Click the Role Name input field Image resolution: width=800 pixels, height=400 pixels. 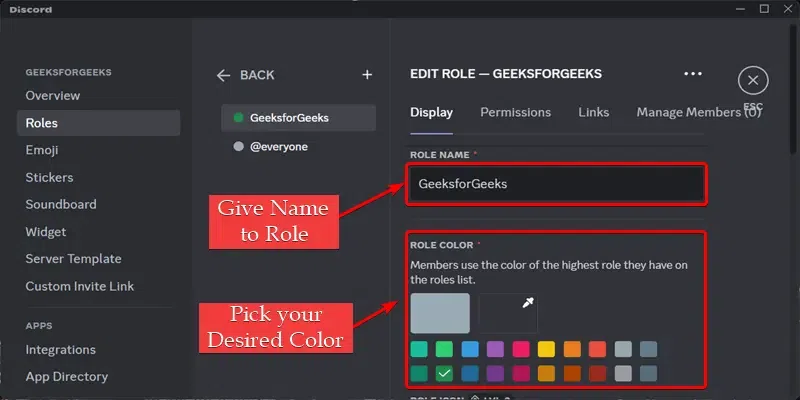(x=557, y=184)
